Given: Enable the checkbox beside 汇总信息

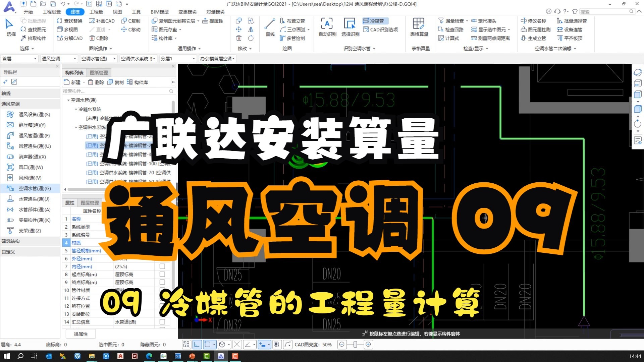Looking at the screenshot, I should click(x=162, y=321).
